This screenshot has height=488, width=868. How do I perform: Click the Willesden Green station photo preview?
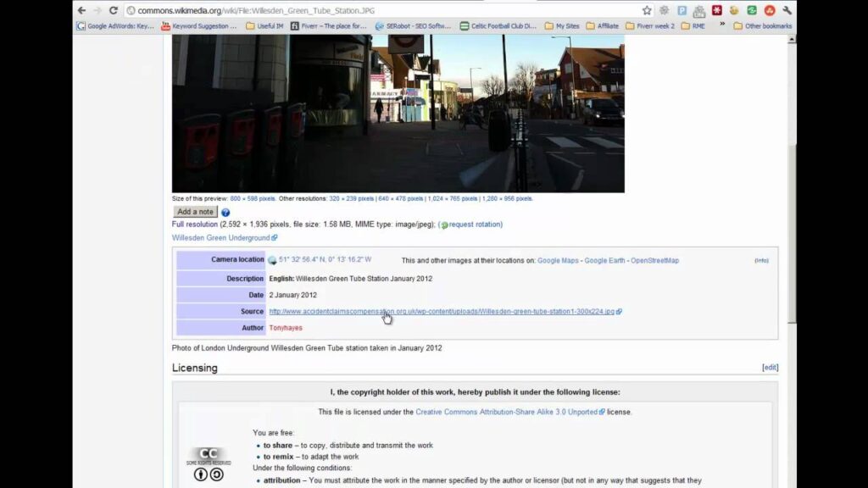point(398,114)
